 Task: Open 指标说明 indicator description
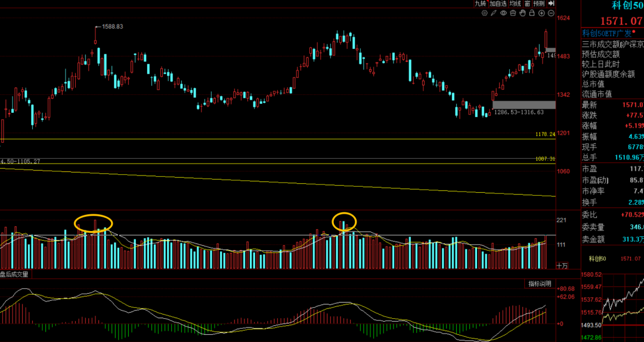coord(540,284)
